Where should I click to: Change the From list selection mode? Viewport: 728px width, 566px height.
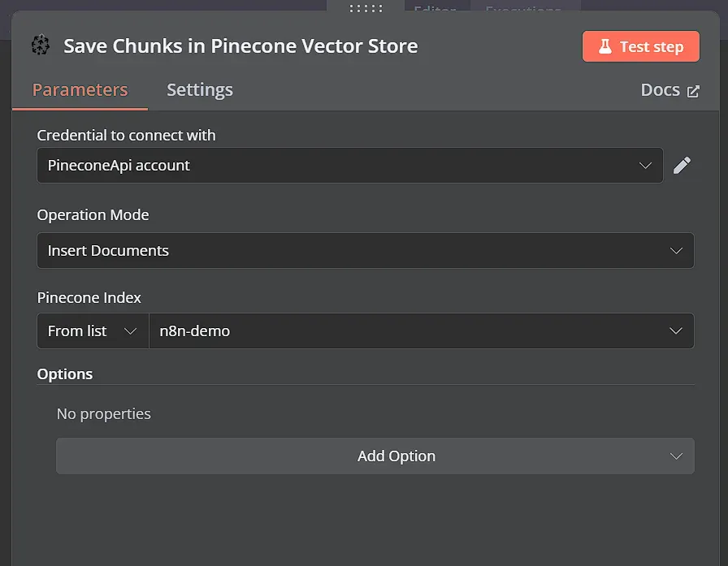[92, 331]
